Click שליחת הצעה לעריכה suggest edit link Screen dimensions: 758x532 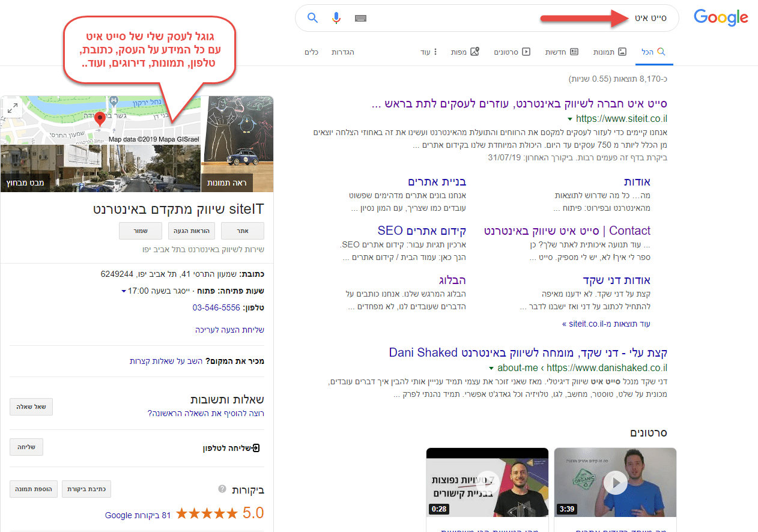point(229,330)
